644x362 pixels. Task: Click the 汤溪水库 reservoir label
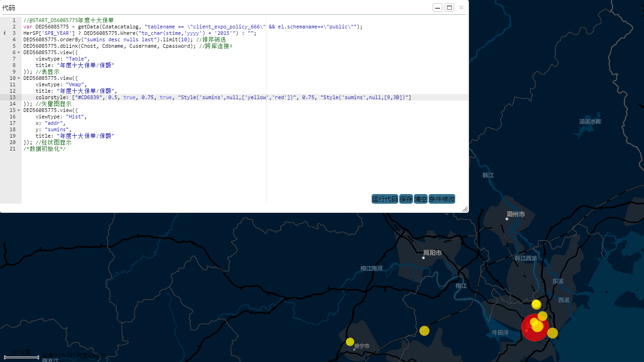[590, 122]
